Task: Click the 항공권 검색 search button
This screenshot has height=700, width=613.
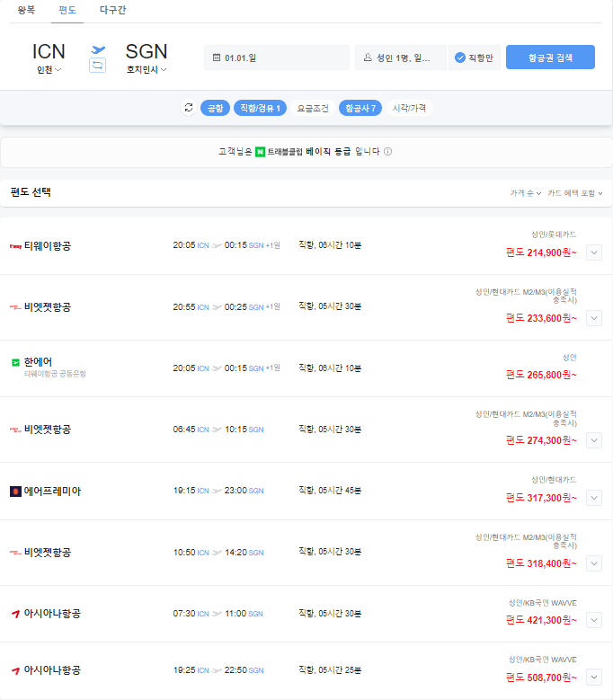Action: click(x=550, y=58)
